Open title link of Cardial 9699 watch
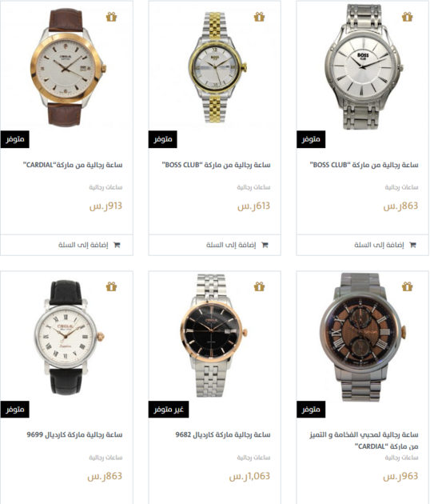Screen dimensions: 430x504 click(74, 434)
